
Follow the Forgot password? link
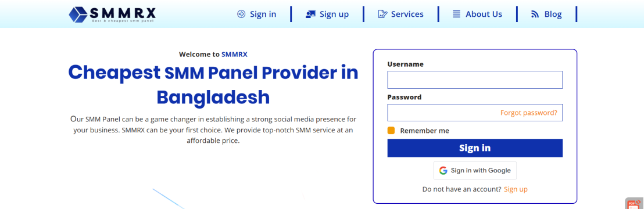pos(528,113)
